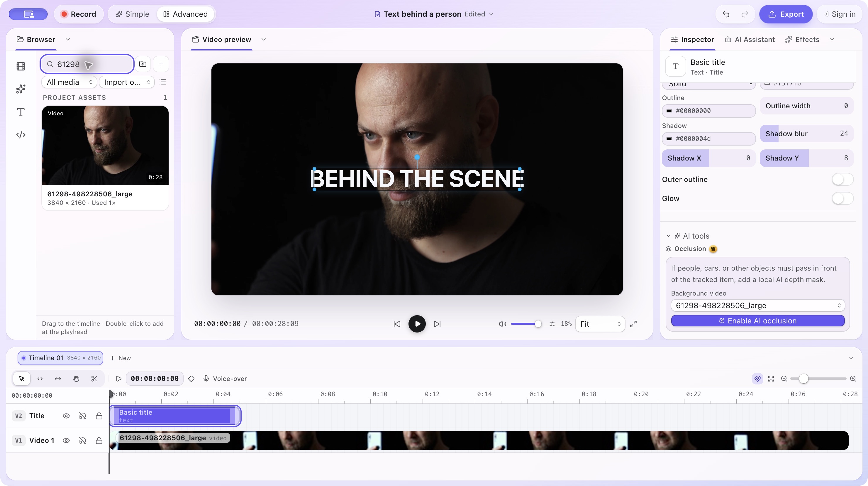Screen dimensions: 868x486
Task: Switch to Simple mode
Action: 133,14
